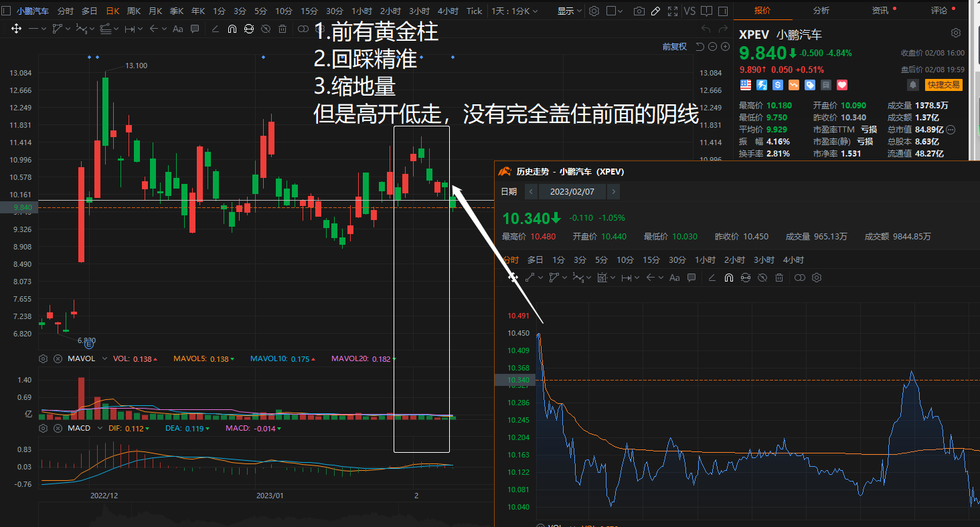Click the 2023/02/07 date field in 历史走势 window

[572, 192]
